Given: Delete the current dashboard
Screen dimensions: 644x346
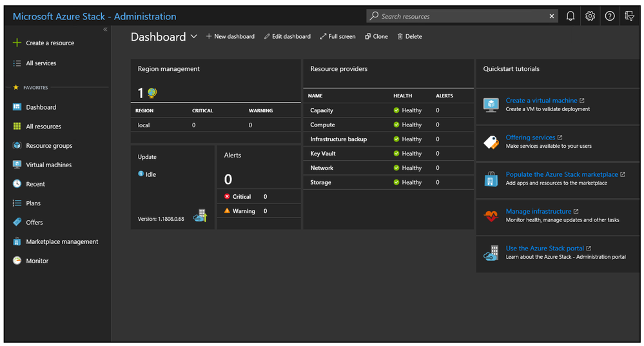Looking at the screenshot, I should (409, 36).
